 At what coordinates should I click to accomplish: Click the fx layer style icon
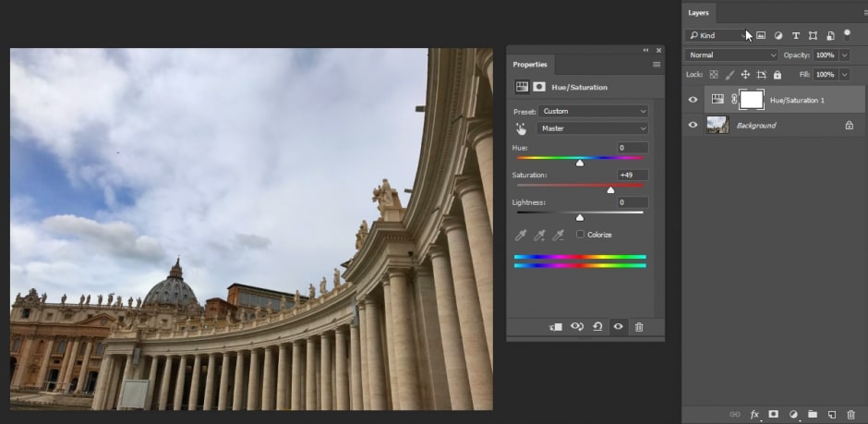click(754, 415)
